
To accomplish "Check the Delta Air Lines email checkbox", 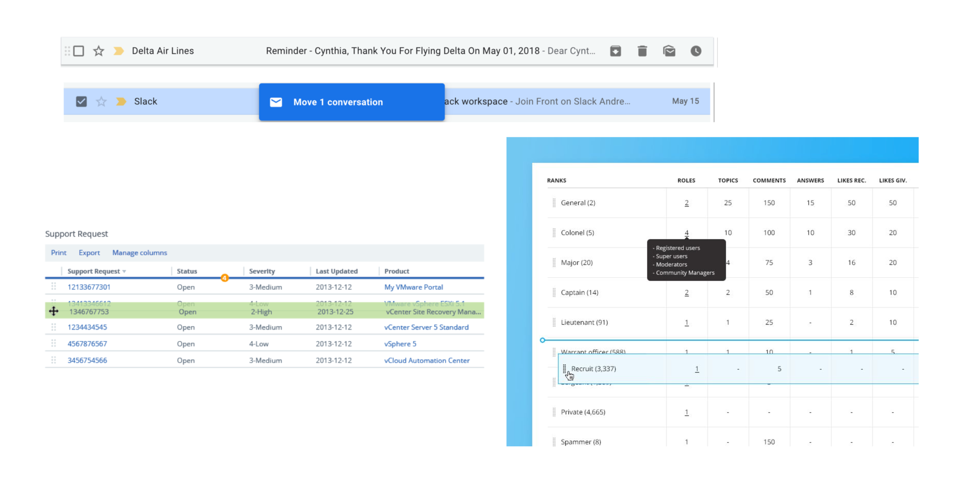I will tap(79, 51).
